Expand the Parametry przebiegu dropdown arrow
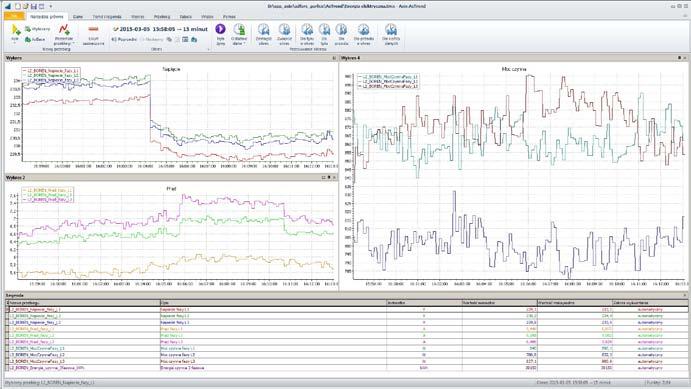691x389 pixels. [x=73, y=44]
